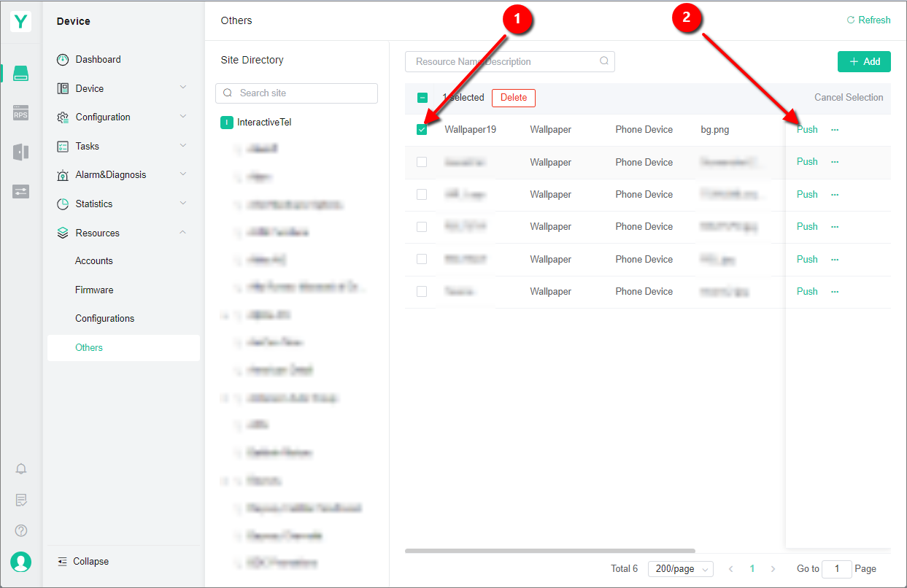Click the Total 6 label

625,569
